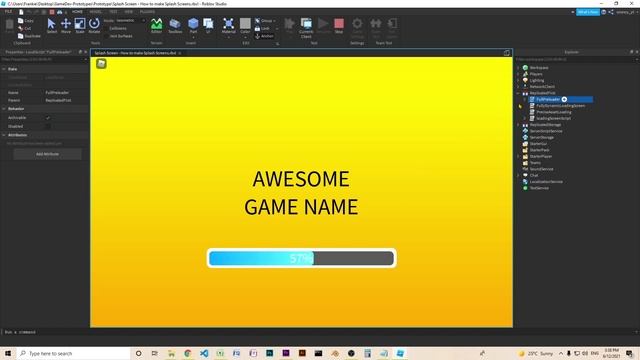Click the share icon in title area
This screenshot has height=360, width=640.
(x=611, y=12)
